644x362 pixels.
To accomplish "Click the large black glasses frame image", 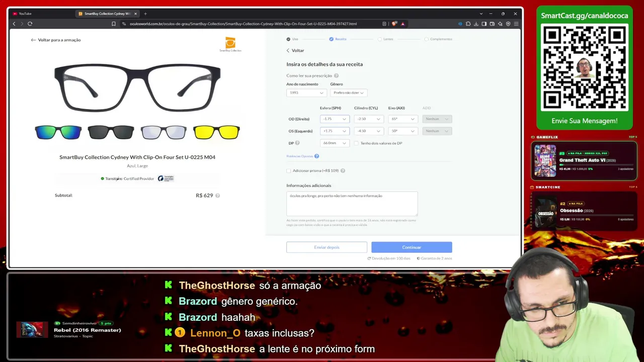I will [137, 87].
